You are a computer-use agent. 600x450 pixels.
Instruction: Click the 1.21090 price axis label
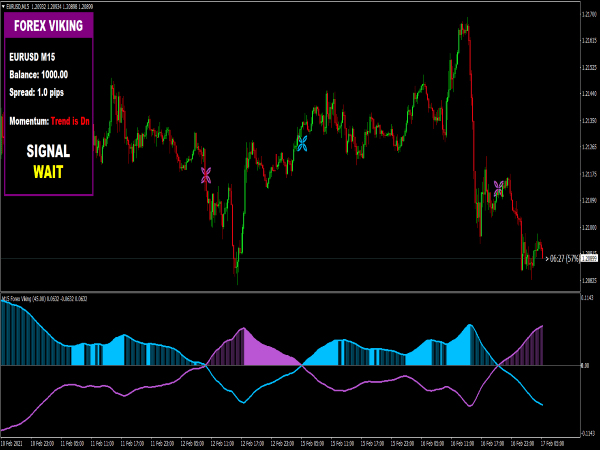589,201
